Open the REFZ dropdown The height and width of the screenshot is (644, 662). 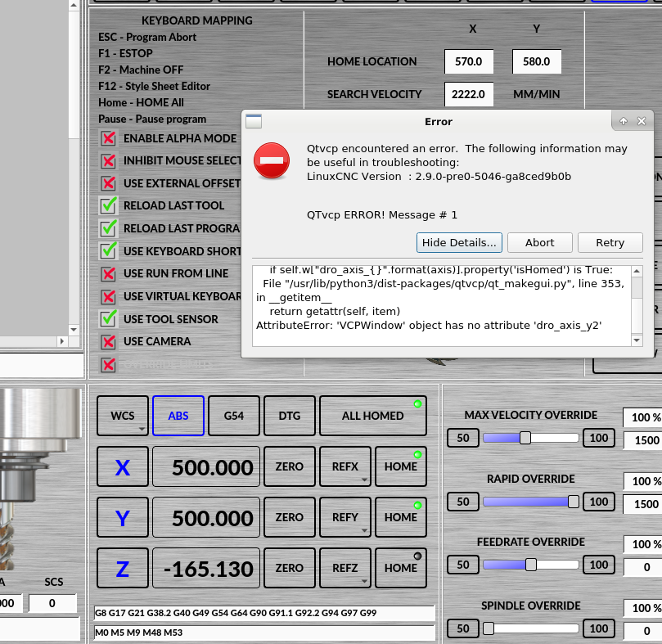coord(345,568)
